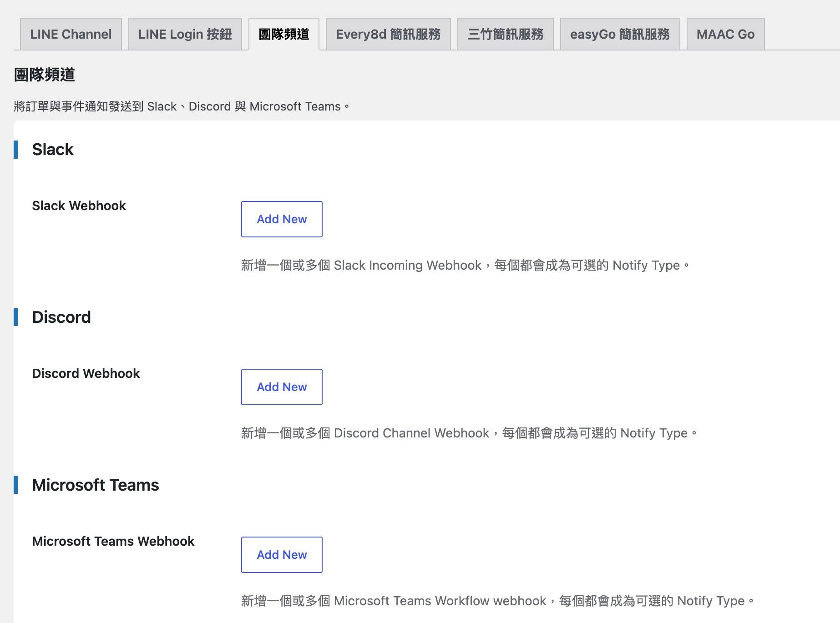840x623 pixels.
Task: Add New Slack Webhook
Action: coord(282,219)
